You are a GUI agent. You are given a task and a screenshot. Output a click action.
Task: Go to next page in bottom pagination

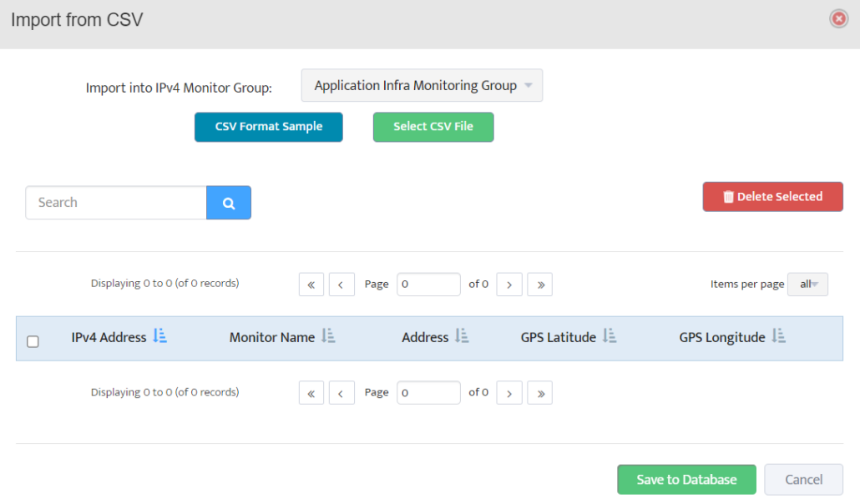pos(509,393)
